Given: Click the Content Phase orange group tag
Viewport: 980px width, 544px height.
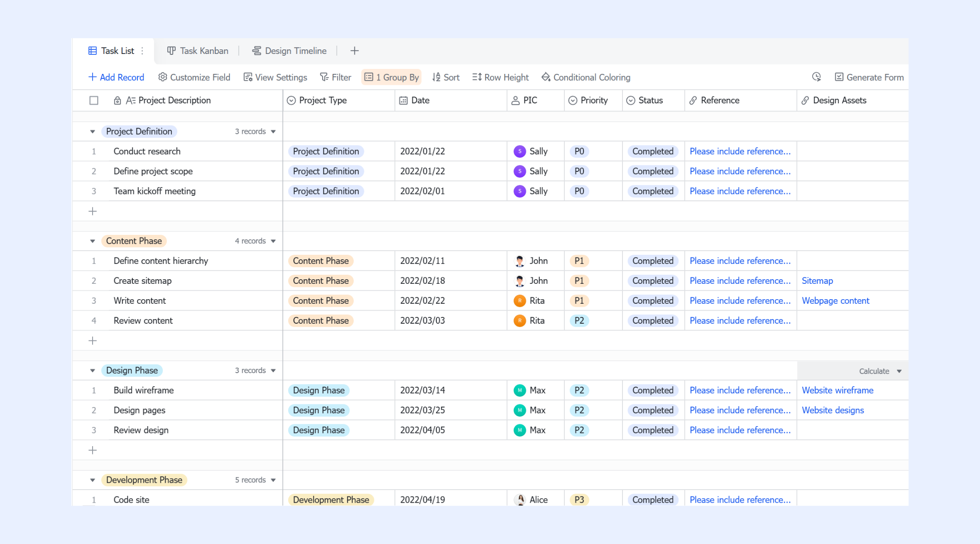Looking at the screenshot, I should (x=134, y=241).
